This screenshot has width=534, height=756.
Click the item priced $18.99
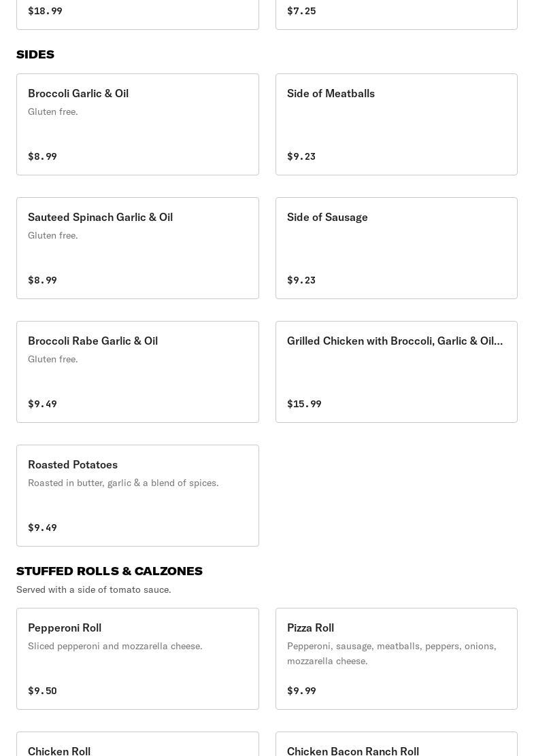137,14
